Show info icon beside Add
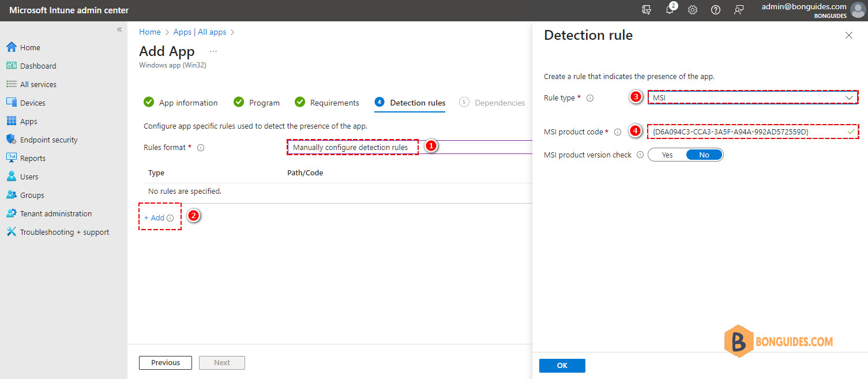 [x=170, y=218]
